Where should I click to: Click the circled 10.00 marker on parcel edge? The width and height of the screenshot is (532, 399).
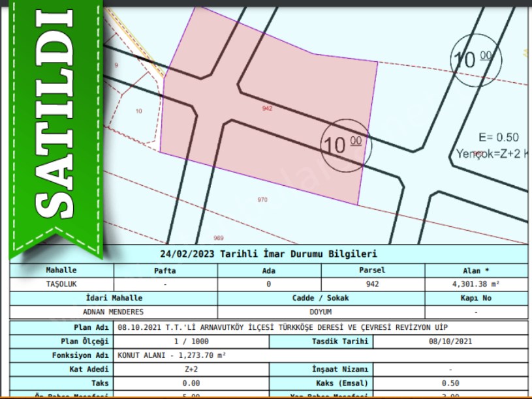(x=345, y=145)
